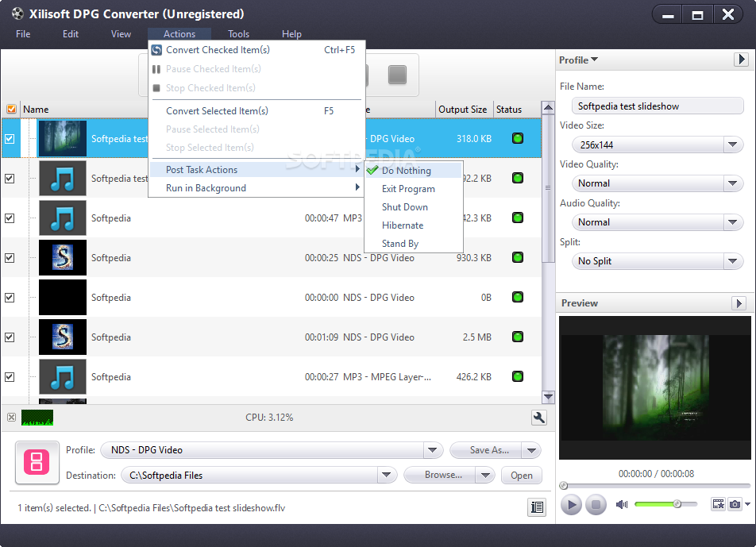Open the File menu
Image resolution: width=756 pixels, height=547 pixels.
click(23, 33)
